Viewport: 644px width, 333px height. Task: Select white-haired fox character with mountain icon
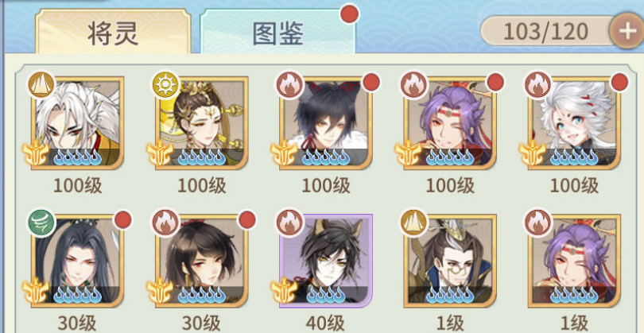coord(77,122)
